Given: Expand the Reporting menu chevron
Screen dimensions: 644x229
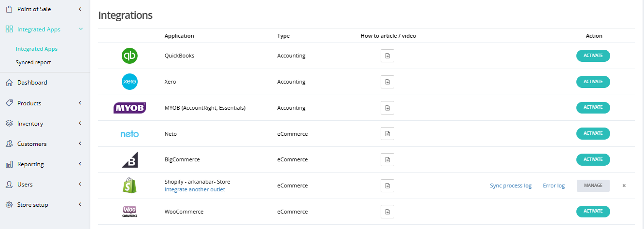Looking at the screenshot, I should coord(80,164).
